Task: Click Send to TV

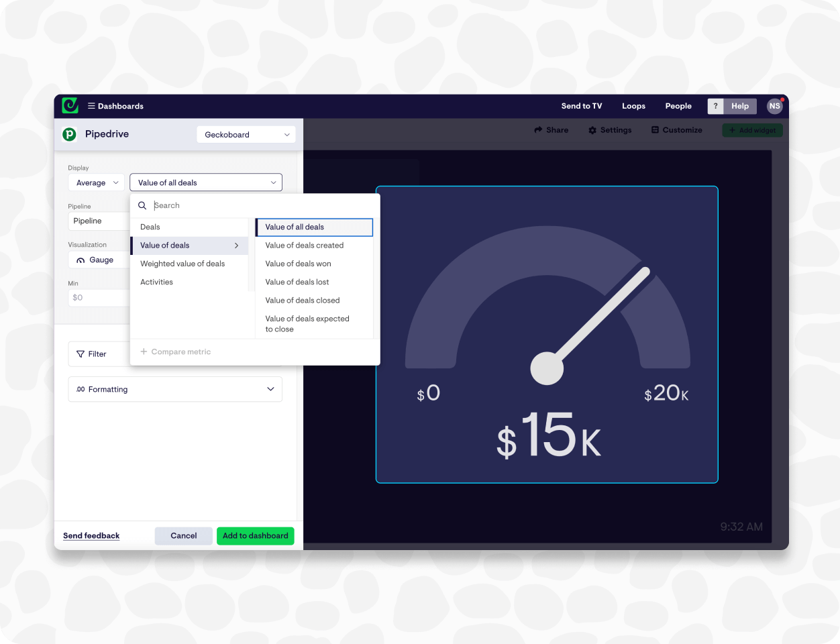Action: (x=582, y=106)
